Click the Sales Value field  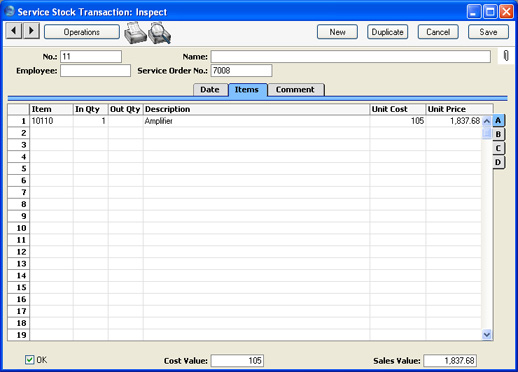click(450, 361)
